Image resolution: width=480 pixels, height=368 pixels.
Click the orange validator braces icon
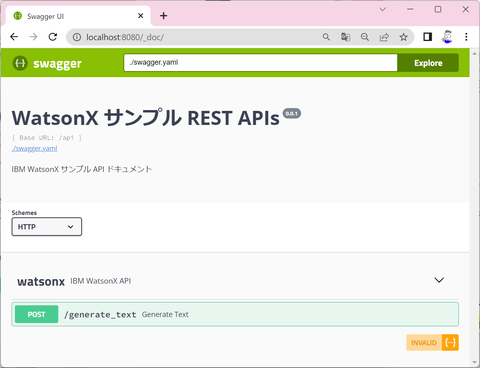pos(450,343)
